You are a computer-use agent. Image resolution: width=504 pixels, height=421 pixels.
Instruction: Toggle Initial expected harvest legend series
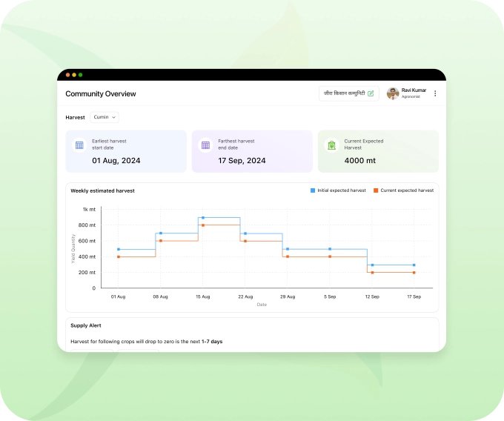pos(338,190)
